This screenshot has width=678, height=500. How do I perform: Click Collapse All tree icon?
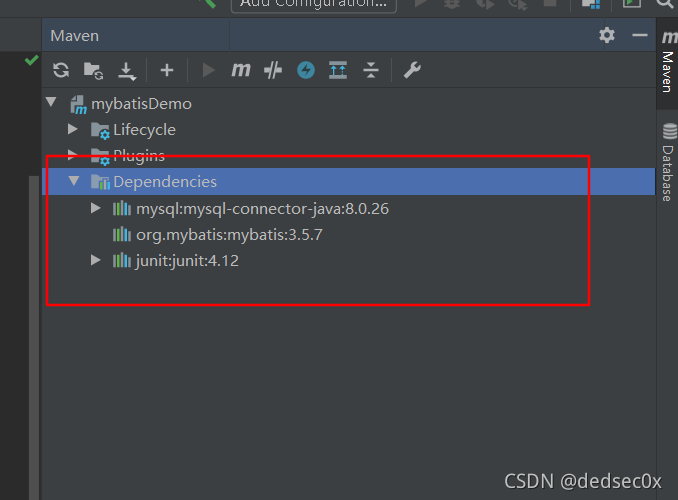tap(371, 70)
